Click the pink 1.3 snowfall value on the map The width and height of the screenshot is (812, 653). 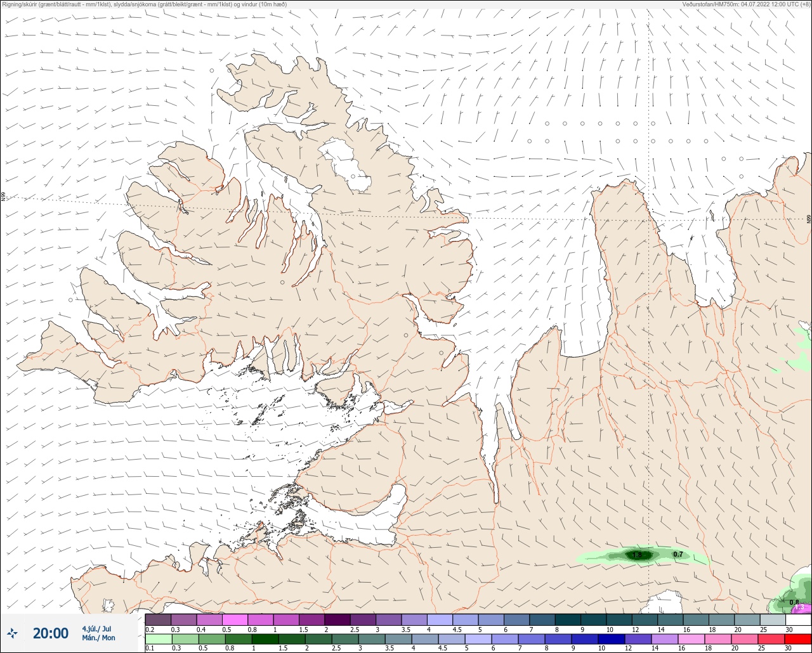(799, 607)
